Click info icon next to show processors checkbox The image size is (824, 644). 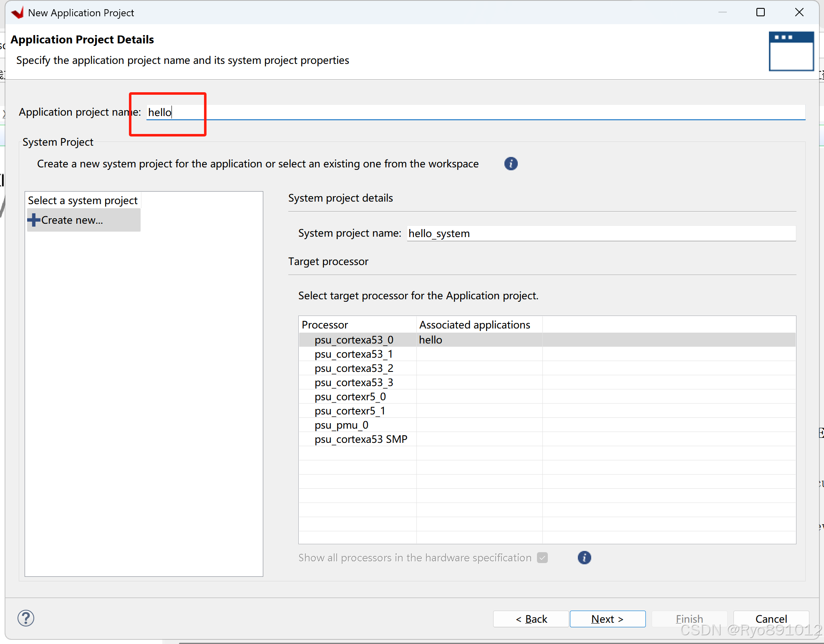(x=584, y=558)
